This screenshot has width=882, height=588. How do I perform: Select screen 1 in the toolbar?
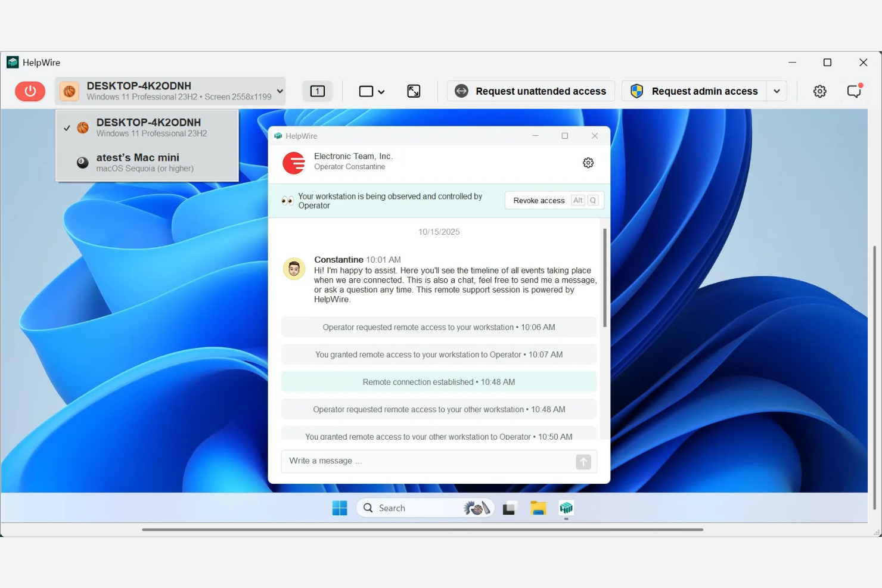[x=317, y=91]
